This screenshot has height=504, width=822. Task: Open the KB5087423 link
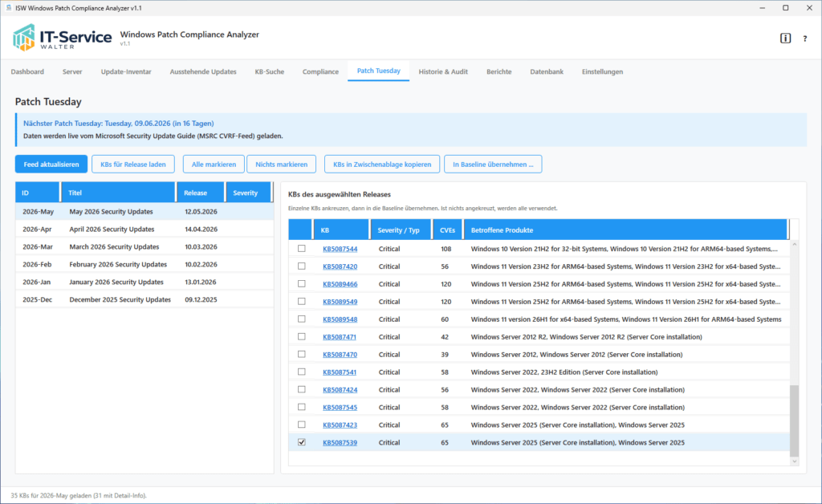340,425
